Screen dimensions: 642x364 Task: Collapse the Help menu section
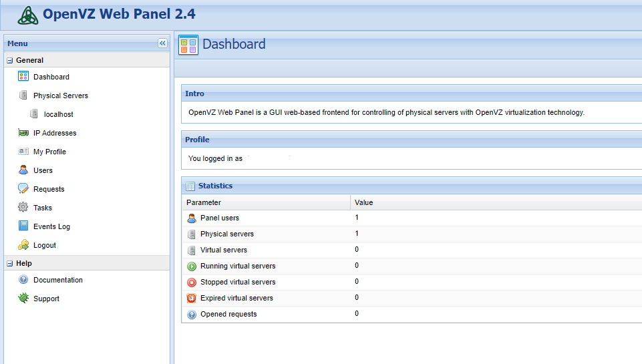(10, 264)
